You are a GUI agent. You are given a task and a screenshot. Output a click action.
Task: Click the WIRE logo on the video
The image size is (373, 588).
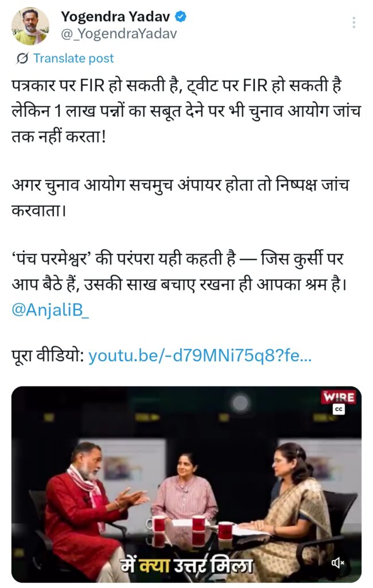339,397
